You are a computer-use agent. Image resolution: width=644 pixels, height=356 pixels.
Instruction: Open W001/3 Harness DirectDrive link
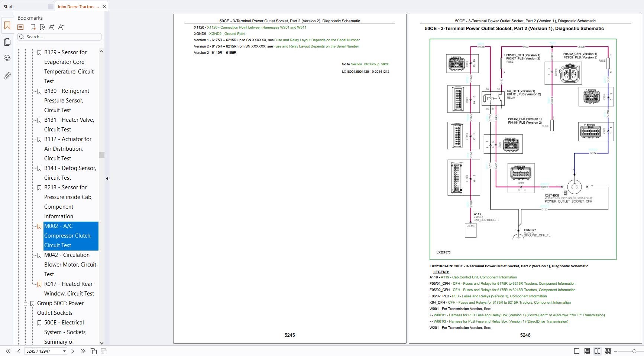(x=501, y=321)
